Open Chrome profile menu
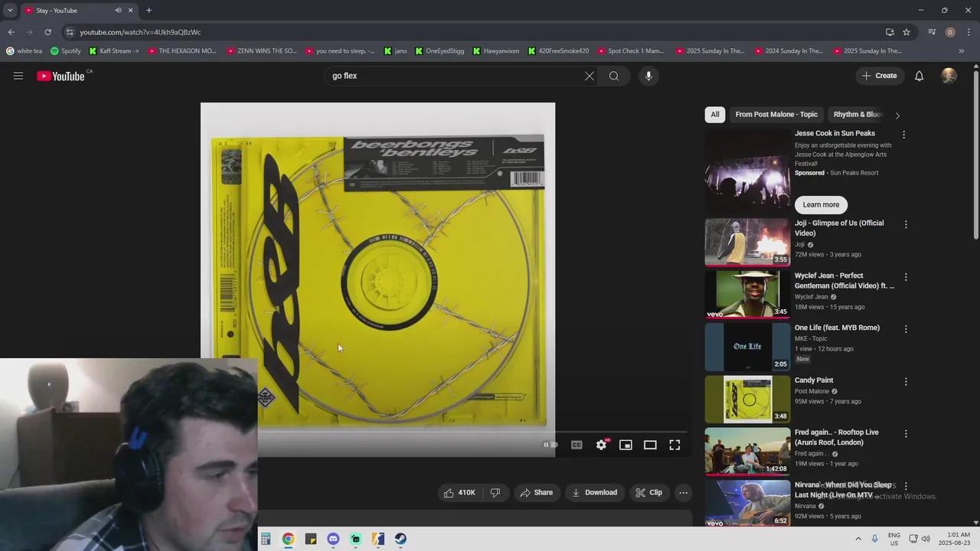The height and width of the screenshot is (551, 980). [950, 32]
